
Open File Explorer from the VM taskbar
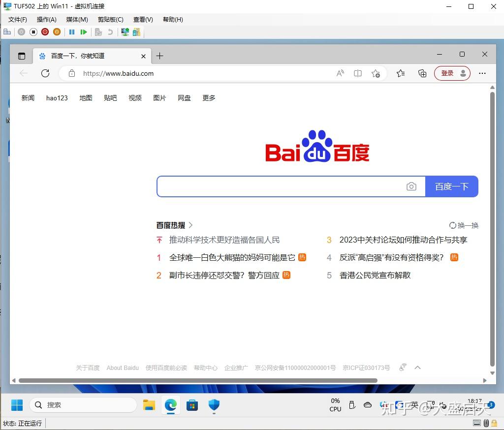(x=149, y=405)
